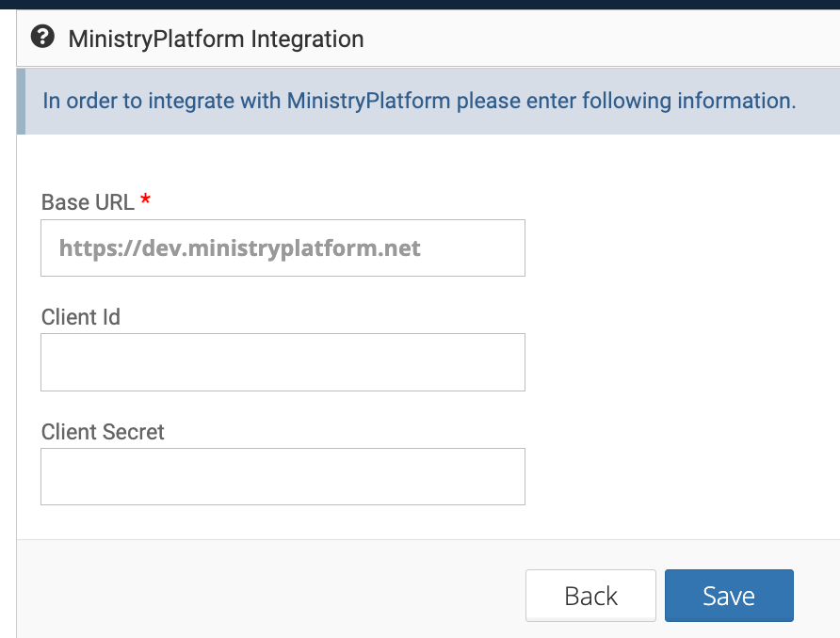Click white space right of Base URL field

click(678, 248)
